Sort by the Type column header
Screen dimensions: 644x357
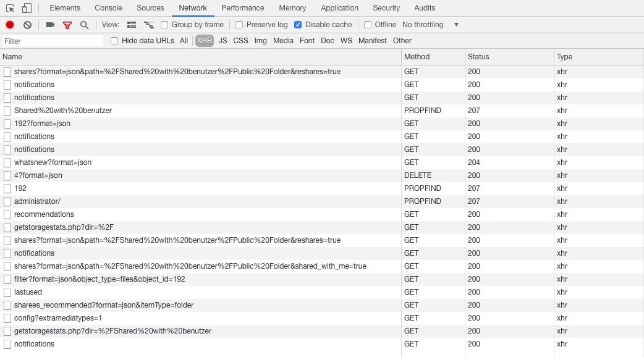[x=598, y=57]
